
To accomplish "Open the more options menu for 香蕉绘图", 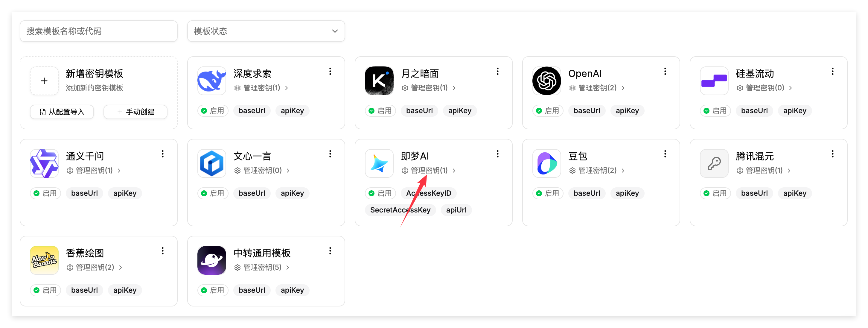I will tap(163, 251).
